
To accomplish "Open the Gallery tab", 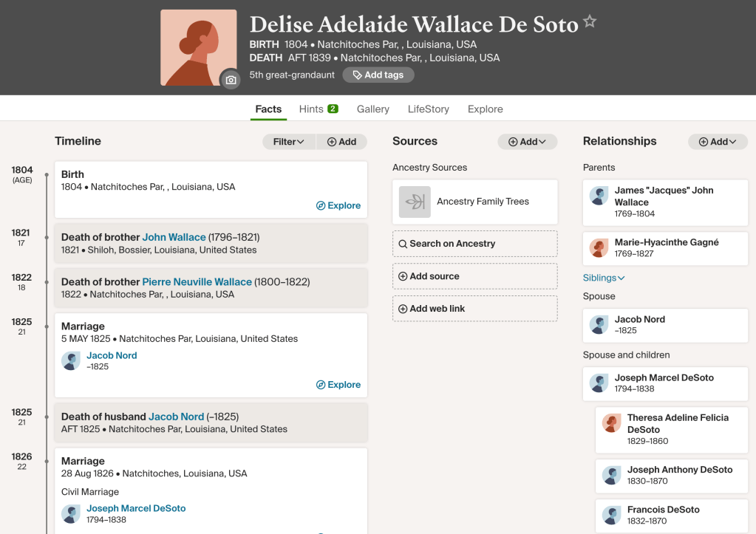I will tap(372, 109).
